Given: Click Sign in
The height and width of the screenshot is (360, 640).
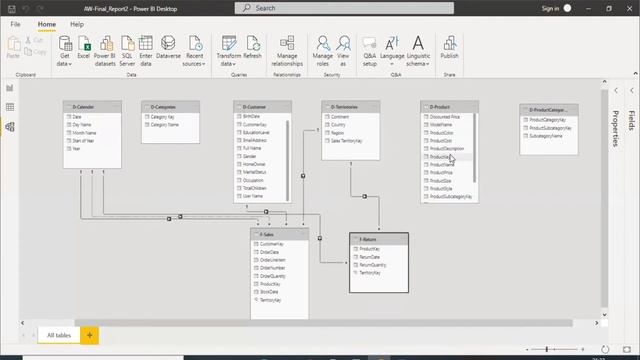Looking at the screenshot, I should pyautogui.click(x=550, y=8).
